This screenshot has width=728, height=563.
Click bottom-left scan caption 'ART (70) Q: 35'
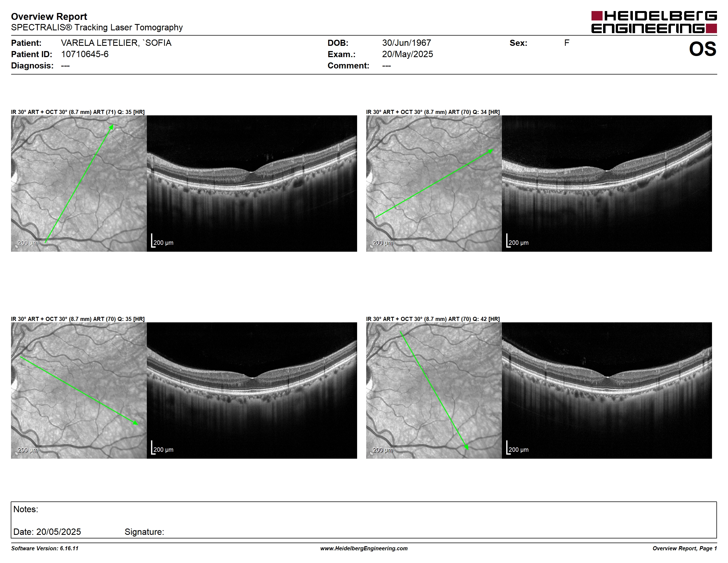(78, 319)
